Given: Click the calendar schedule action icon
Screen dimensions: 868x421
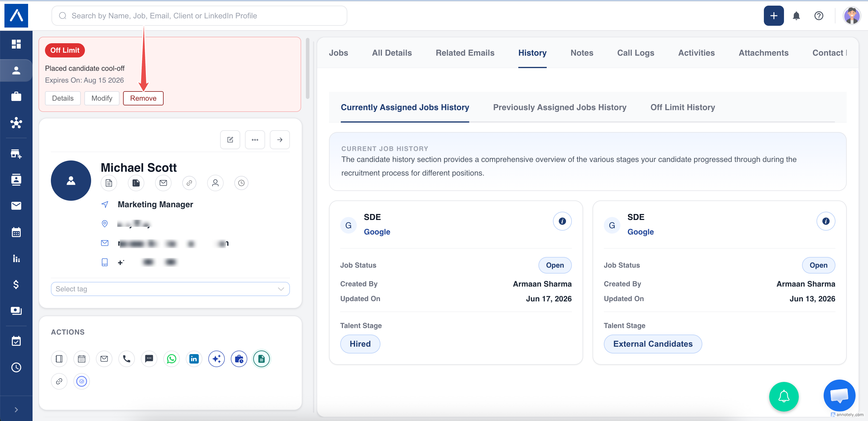Looking at the screenshot, I should click(x=82, y=359).
